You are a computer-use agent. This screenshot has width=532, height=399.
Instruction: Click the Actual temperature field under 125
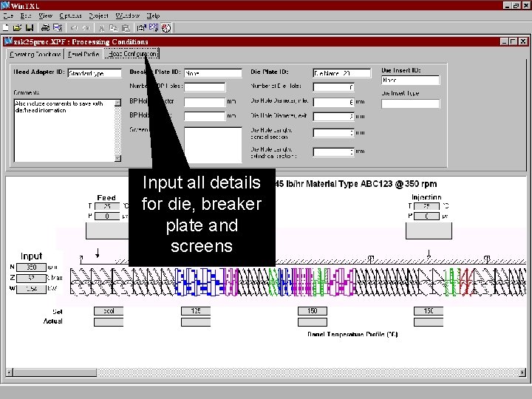tap(196, 322)
